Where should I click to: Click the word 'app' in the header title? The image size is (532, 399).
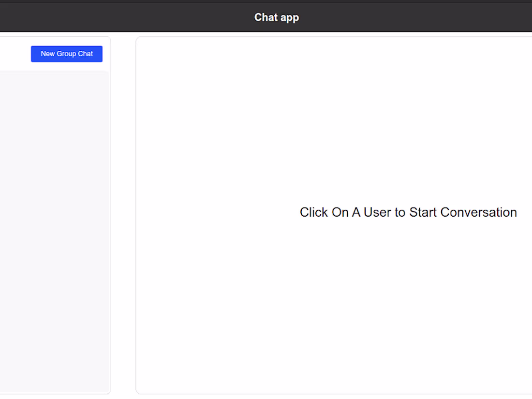[289, 17]
